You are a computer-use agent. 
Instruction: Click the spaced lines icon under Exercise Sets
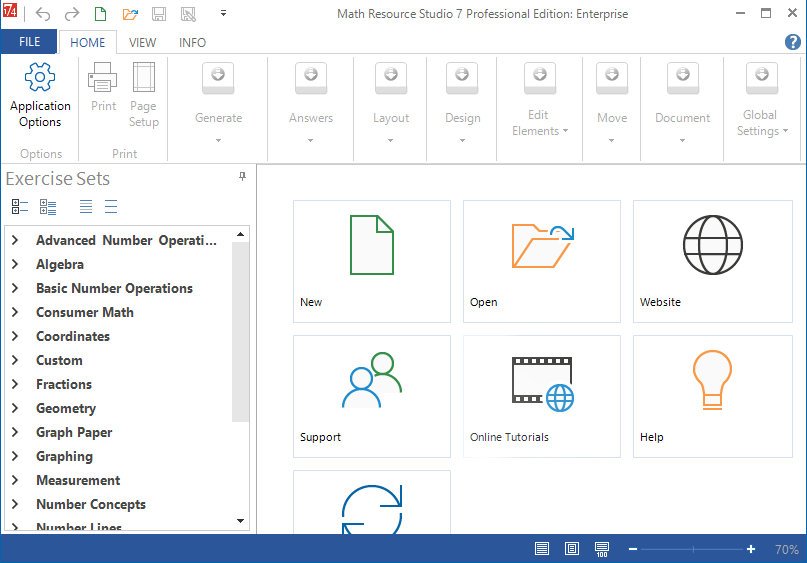pyautogui.click(x=111, y=206)
